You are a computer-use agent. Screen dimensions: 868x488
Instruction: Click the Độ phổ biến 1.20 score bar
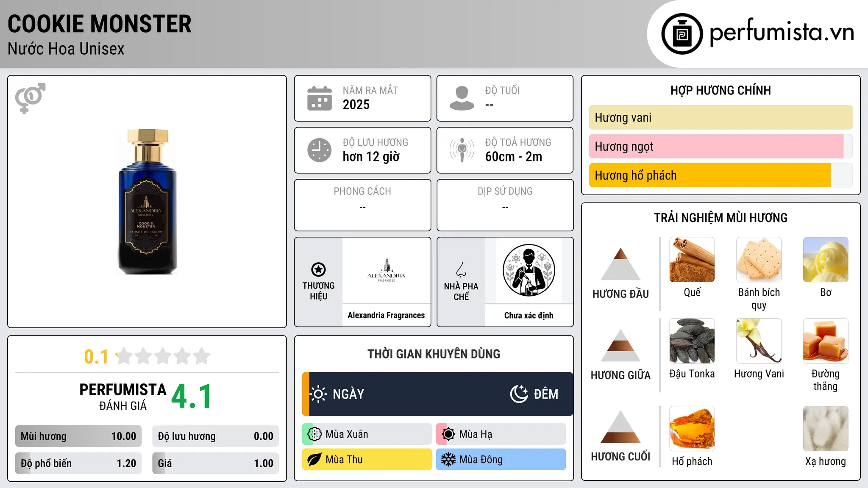(78, 463)
